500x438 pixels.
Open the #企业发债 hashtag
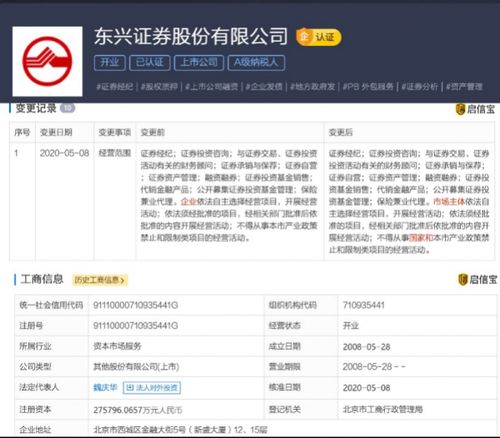point(264,87)
